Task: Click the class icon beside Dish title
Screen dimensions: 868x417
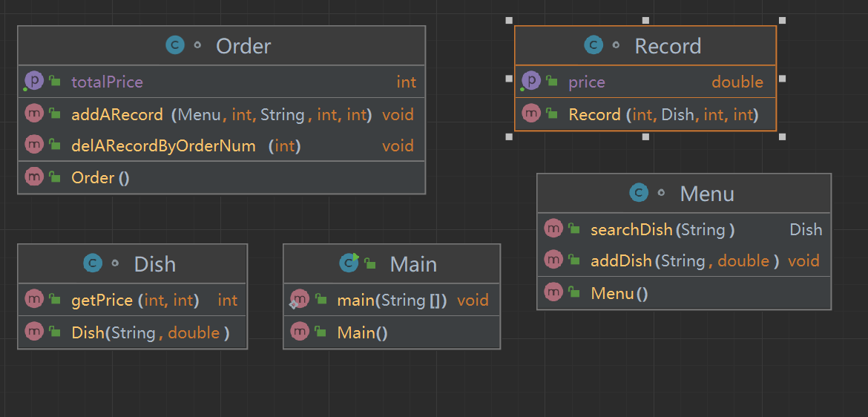Action: pos(93,264)
